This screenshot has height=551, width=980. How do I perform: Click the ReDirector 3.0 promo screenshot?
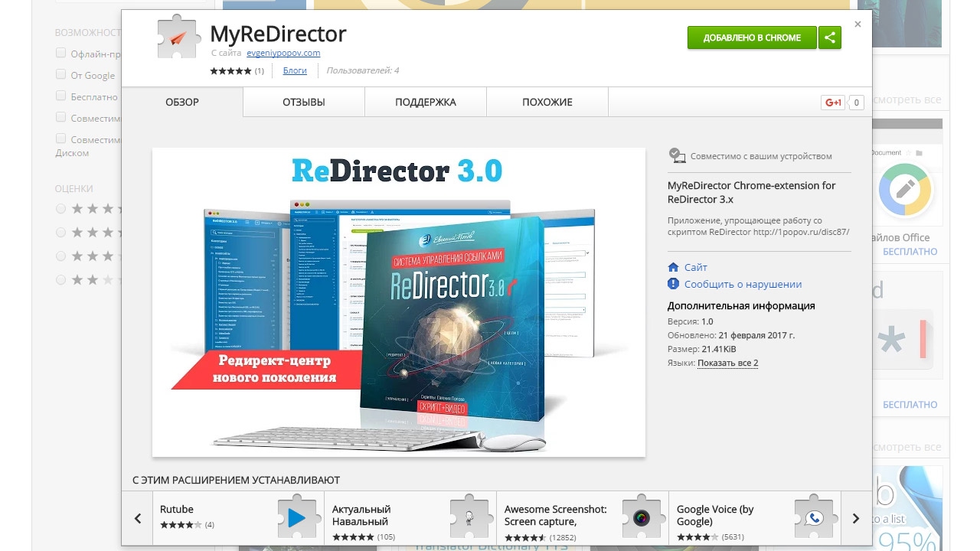(x=399, y=302)
